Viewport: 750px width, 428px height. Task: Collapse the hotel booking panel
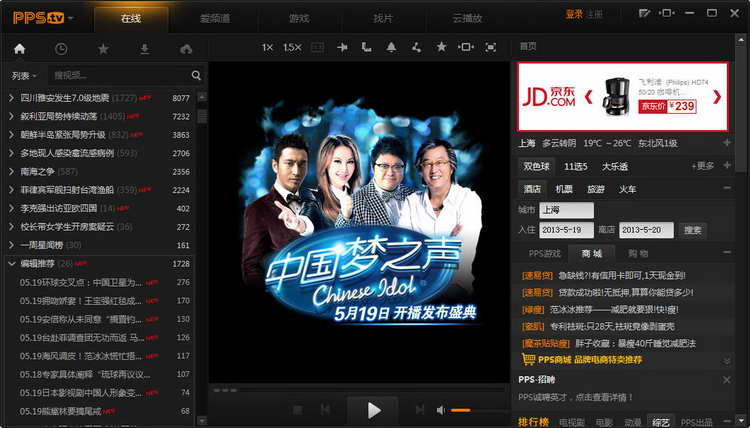[727, 188]
